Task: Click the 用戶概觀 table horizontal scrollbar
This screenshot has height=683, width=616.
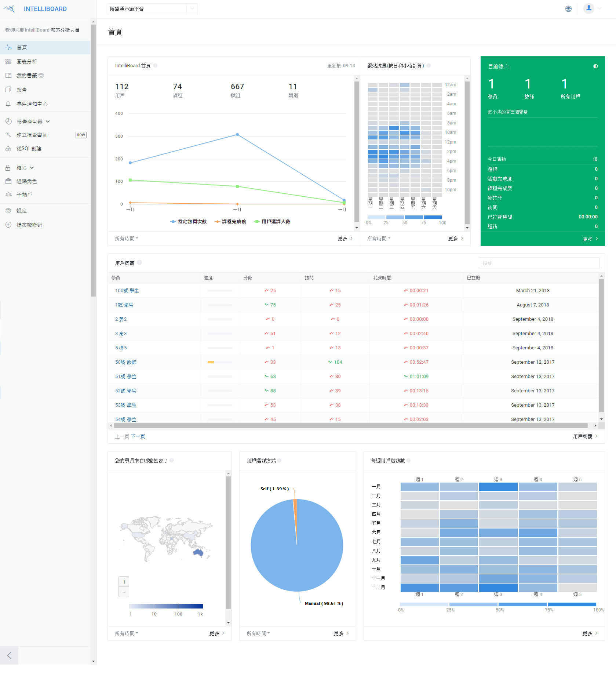Action: [352, 426]
